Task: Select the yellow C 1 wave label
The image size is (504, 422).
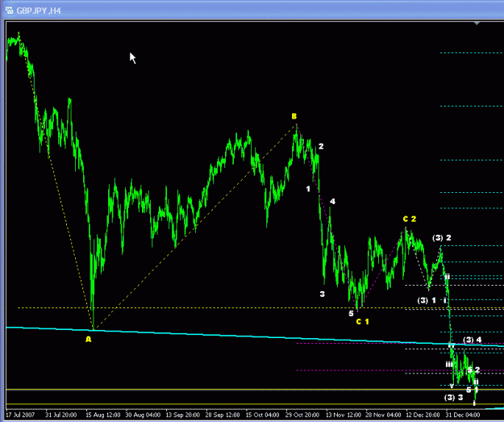Action: (x=363, y=321)
